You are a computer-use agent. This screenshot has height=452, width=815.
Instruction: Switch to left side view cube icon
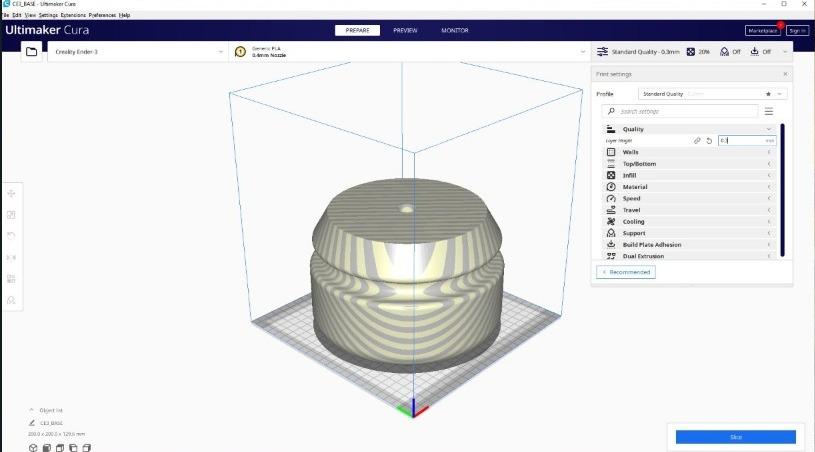pyautogui.click(x=73, y=448)
